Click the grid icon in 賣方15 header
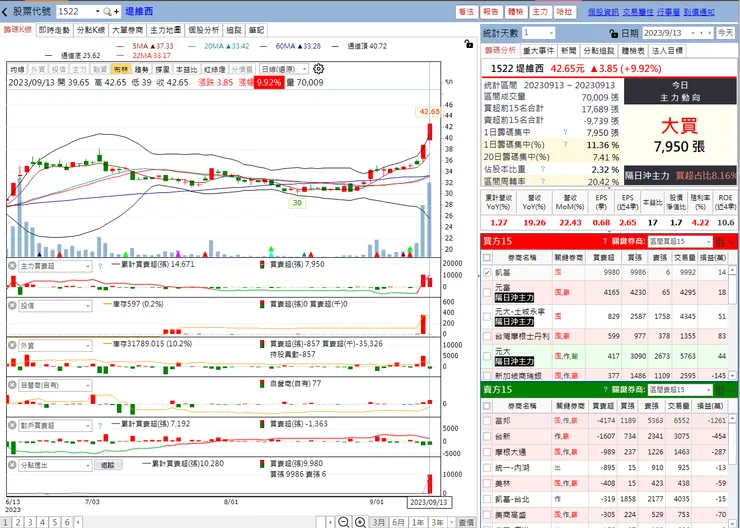The height and width of the screenshot is (528, 740). tap(720, 390)
